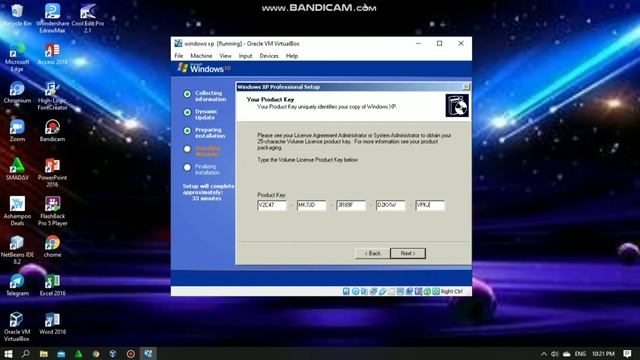Open the File menu in VirtualBox
Screen dimensions: 640x360
179,56
